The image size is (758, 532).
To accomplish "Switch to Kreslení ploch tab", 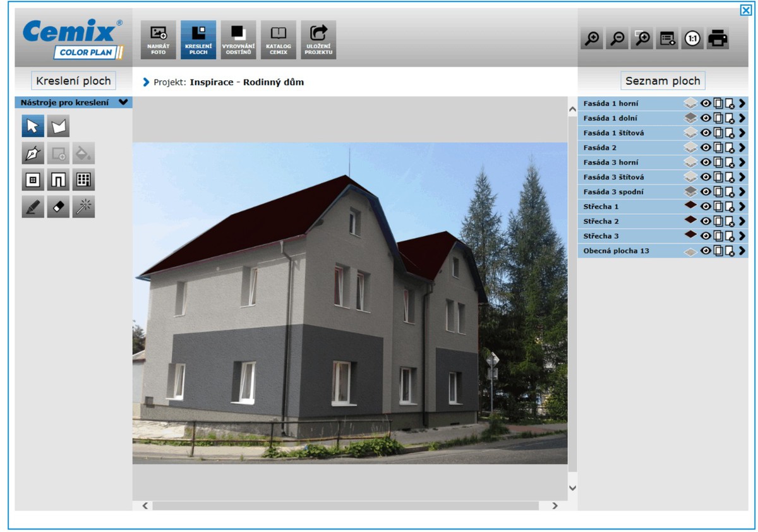I will [198, 40].
